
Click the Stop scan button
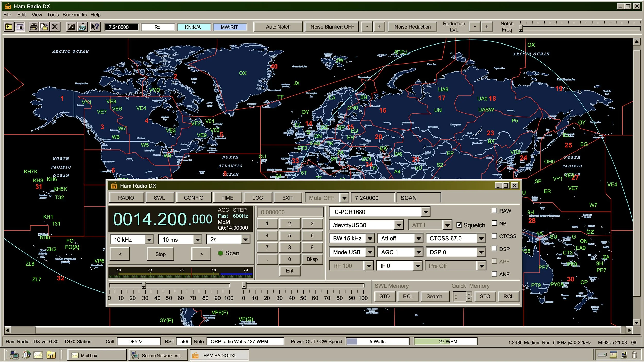[160, 254]
